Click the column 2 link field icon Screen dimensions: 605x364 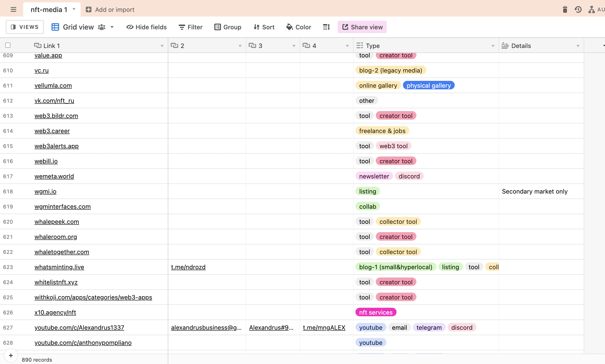(x=174, y=46)
